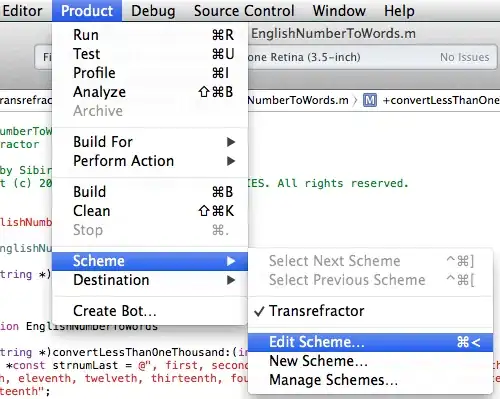Click the No Issues status text
The image size is (500, 399).
tap(465, 57)
